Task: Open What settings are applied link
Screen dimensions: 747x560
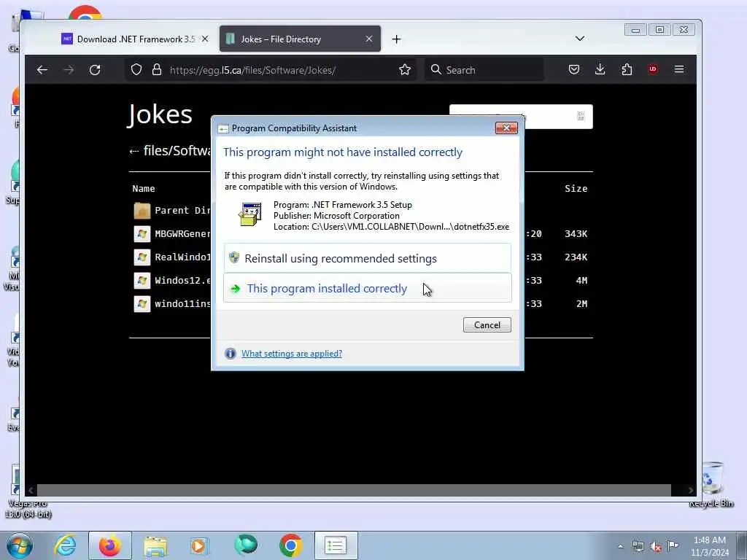Action: click(x=292, y=354)
